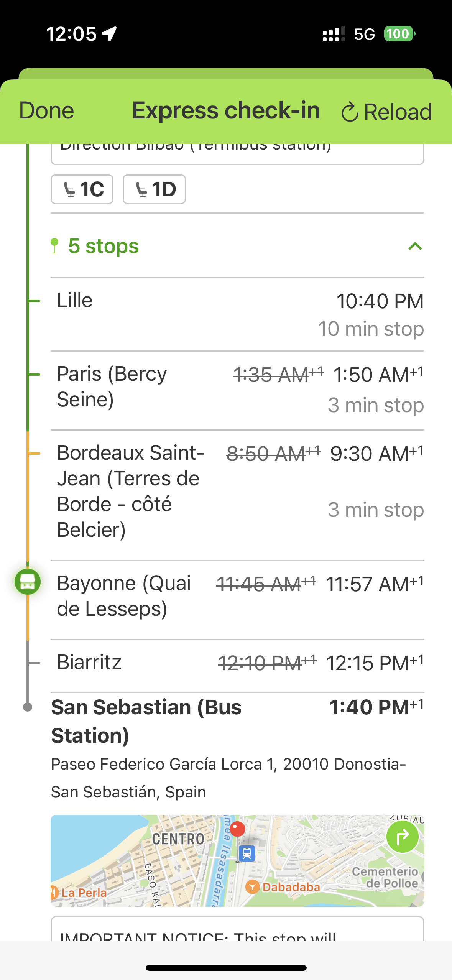
Task: Tap the Reload circular arrow icon
Action: 350,112
